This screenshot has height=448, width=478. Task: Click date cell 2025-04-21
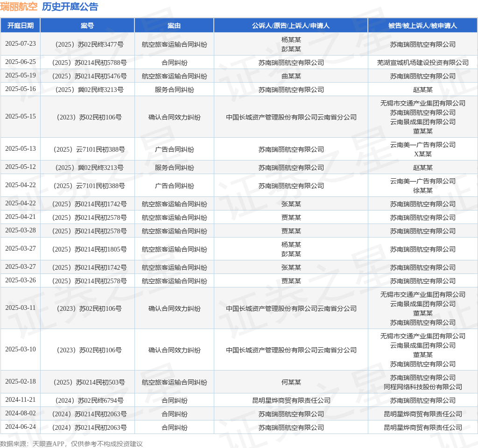21,217
